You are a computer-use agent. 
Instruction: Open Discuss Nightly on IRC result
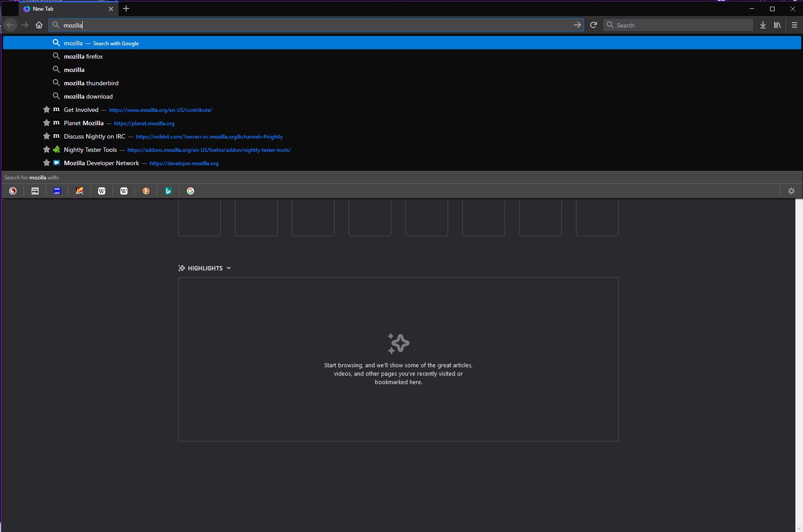pyautogui.click(x=402, y=136)
